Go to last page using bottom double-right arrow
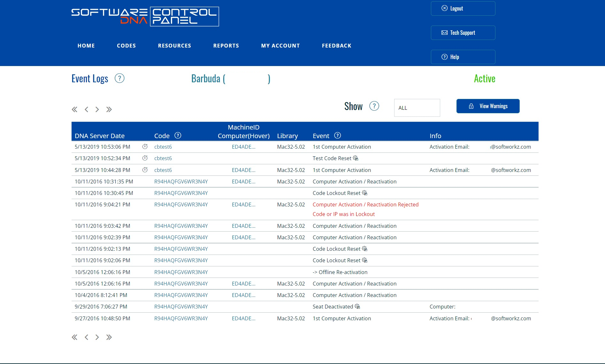This screenshot has width=605, height=364. (109, 337)
